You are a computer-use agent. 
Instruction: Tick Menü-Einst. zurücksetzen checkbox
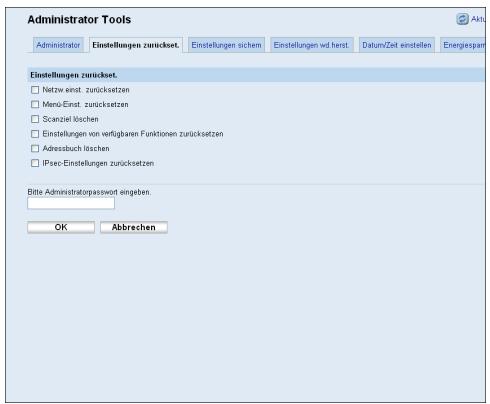tap(35, 105)
